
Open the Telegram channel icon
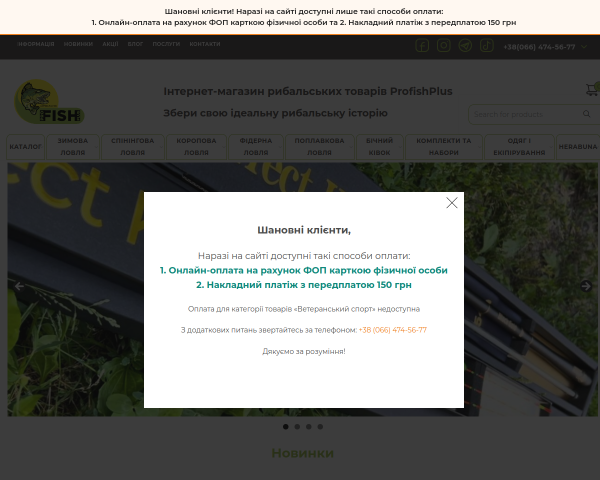(465, 46)
